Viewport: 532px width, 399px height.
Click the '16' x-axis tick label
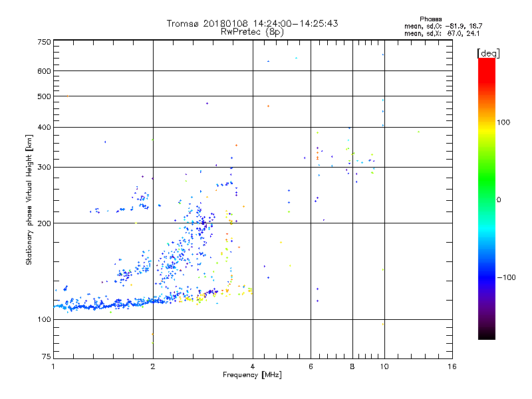point(452,366)
